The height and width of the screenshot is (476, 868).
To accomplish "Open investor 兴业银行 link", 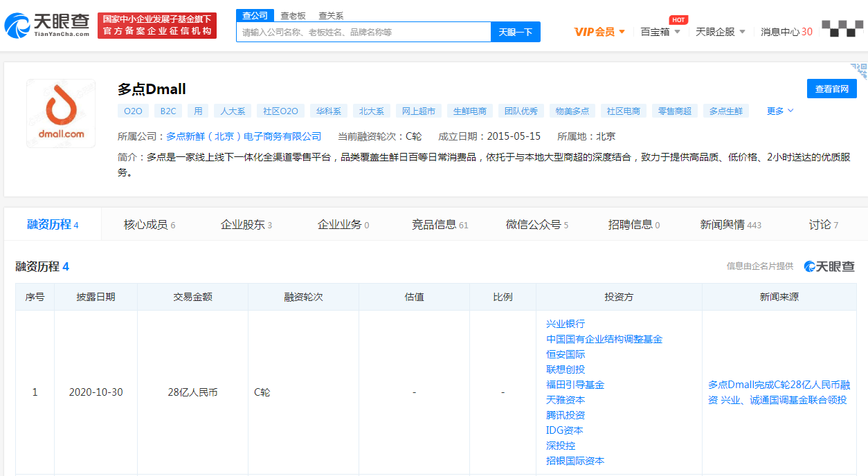I will [566, 324].
